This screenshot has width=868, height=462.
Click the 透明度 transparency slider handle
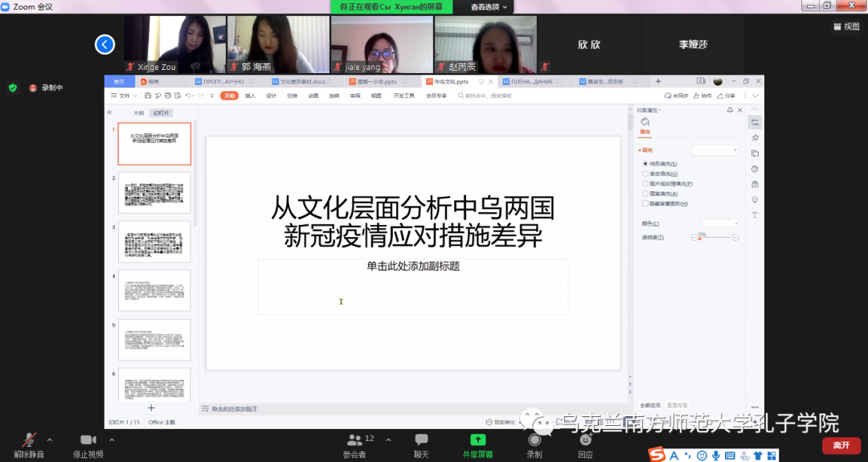[x=700, y=238]
